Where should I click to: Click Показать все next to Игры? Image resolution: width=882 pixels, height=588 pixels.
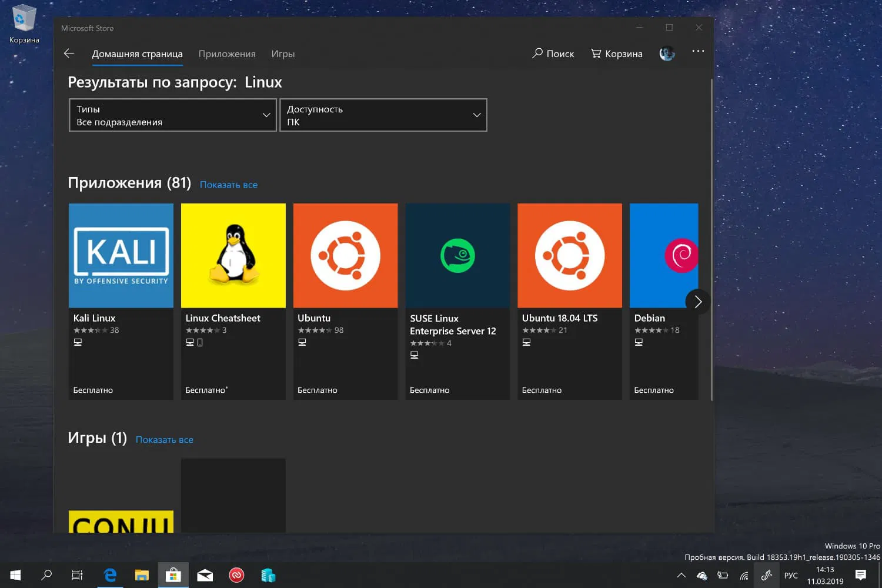(x=164, y=439)
